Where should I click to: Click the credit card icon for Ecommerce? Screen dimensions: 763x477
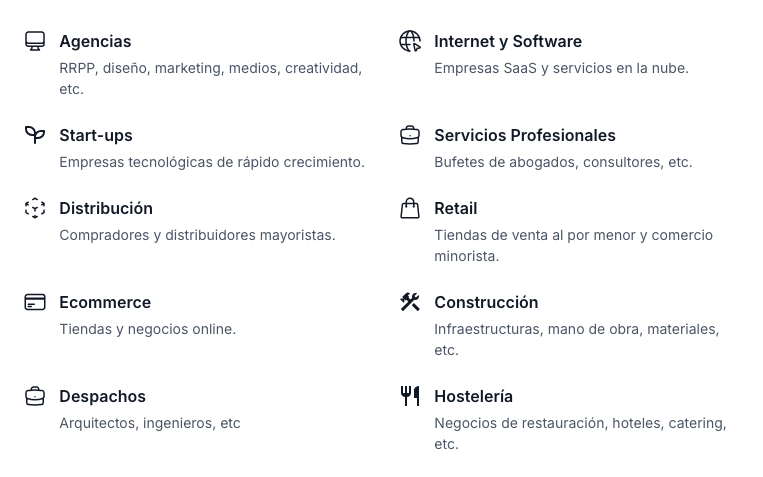pos(35,302)
